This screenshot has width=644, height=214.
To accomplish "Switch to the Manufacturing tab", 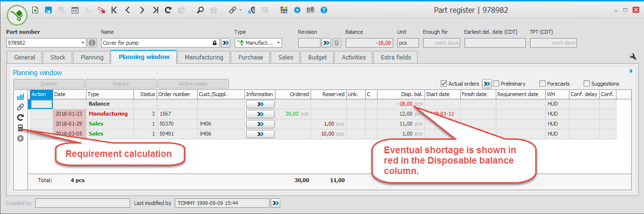I will pos(204,57).
